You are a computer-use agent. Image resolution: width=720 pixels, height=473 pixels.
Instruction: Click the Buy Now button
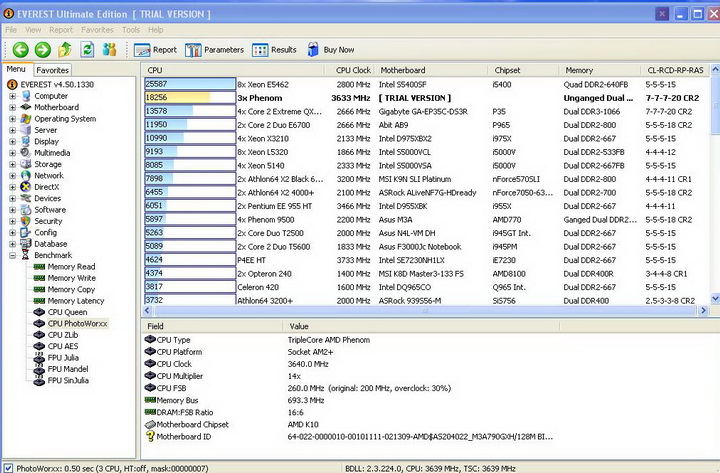tap(331, 50)
